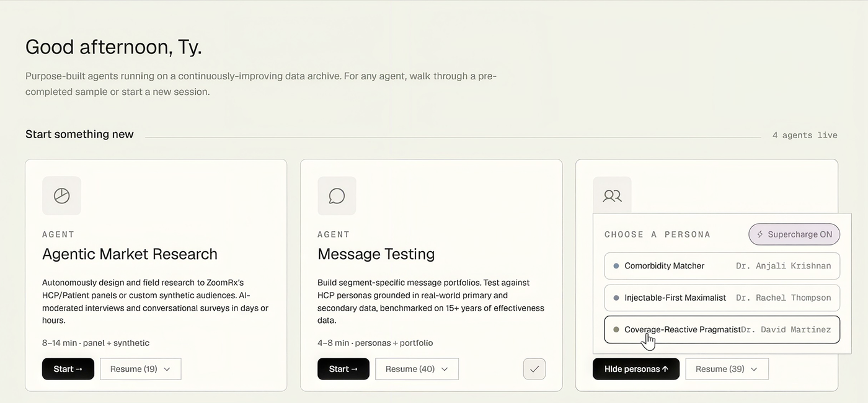Select the Comorbidity Matcher persona dot
Image resolution: width=868 pixels, height=403 pixels.
(616, 266)
